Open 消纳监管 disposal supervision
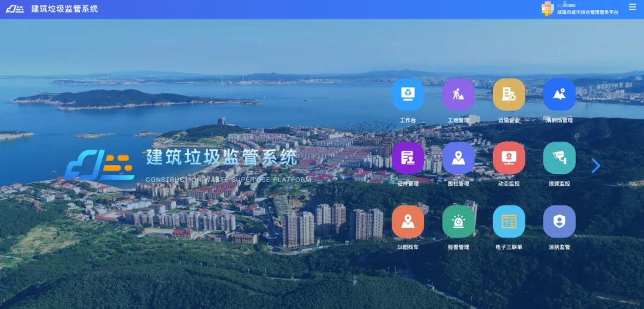Screen dimensions: 644x309 tap(559, 222)
